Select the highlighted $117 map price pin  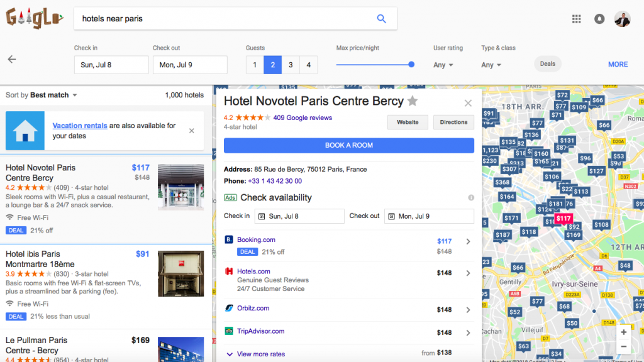[563, 219]
